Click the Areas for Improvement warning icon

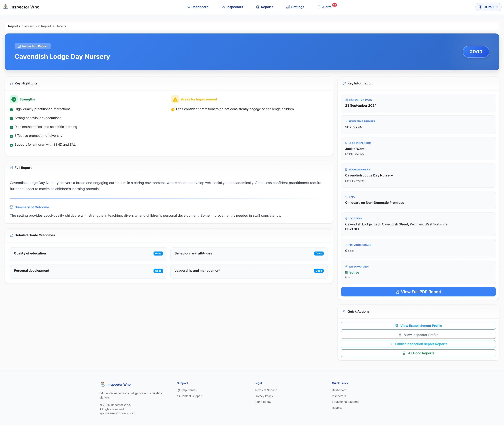[x=175, y=99]
